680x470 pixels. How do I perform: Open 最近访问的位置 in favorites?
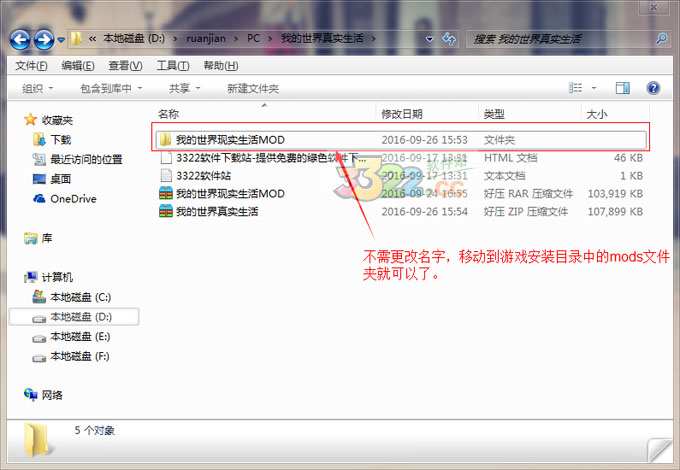[86, 160]
